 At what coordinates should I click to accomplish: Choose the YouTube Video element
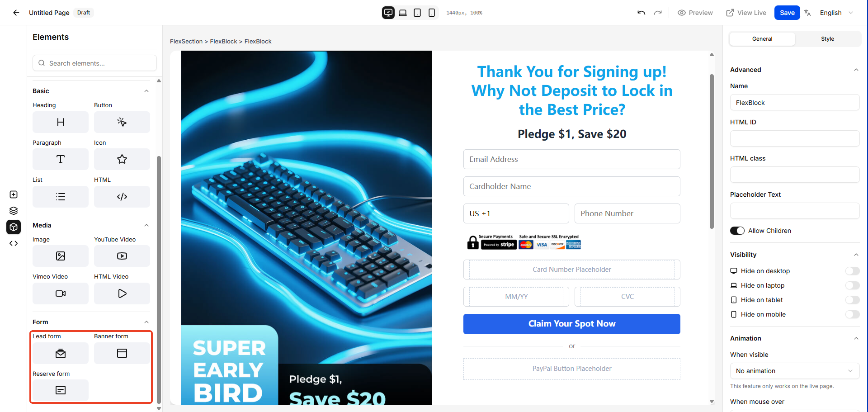pos(122,256)
